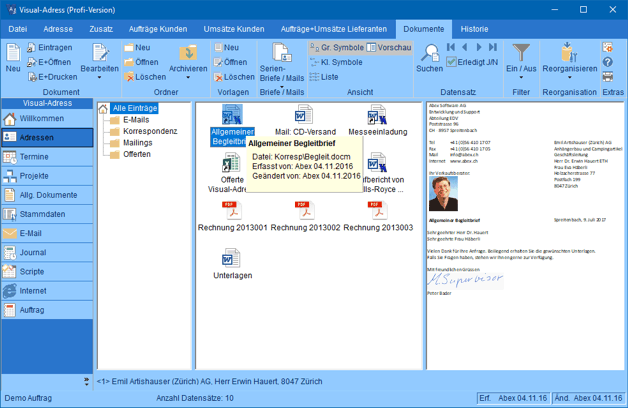Click the document preview page
Image resolution: width=628 pixels, height=408 pixels.
point(525,235)
